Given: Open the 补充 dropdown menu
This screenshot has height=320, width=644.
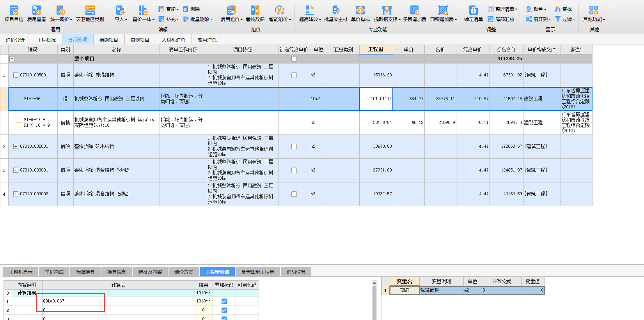Looking at the screenshot, I should pyautogui.click(x=169, y=19).
